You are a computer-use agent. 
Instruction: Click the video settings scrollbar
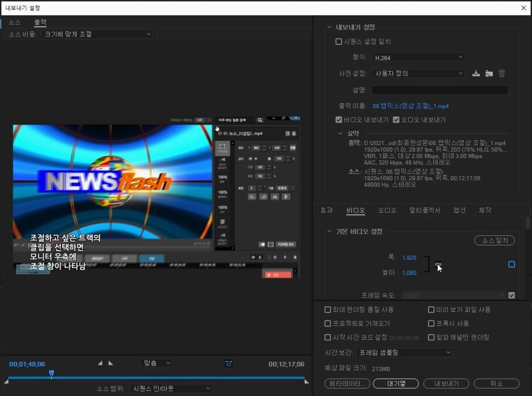pyautogui.click(x=527, y=224)
